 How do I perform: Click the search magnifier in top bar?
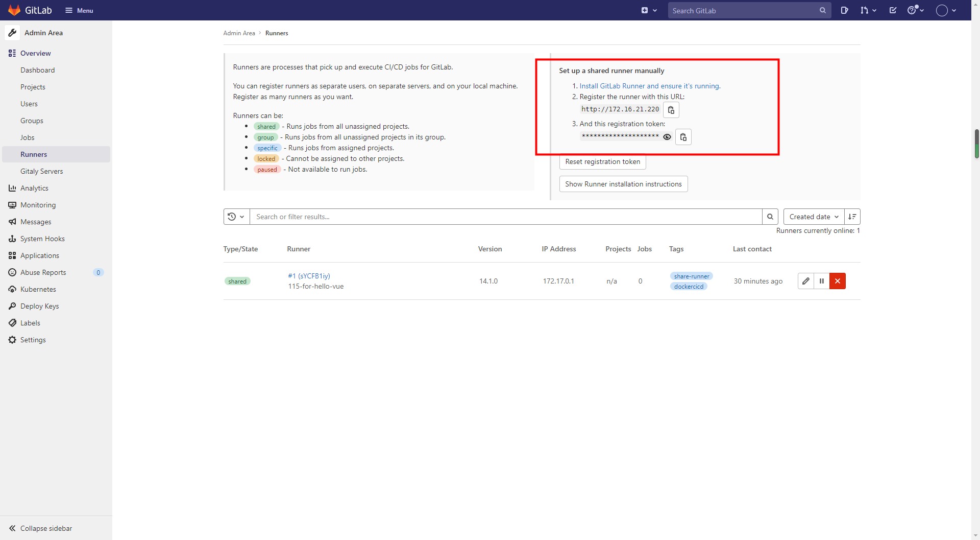[822, 10]
